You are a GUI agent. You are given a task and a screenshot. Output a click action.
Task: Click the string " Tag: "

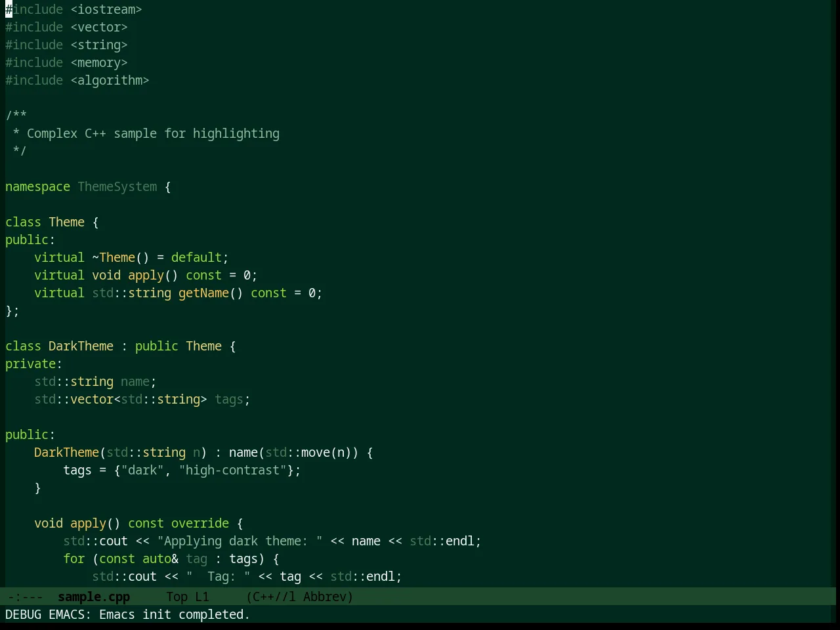click(218, 577)
